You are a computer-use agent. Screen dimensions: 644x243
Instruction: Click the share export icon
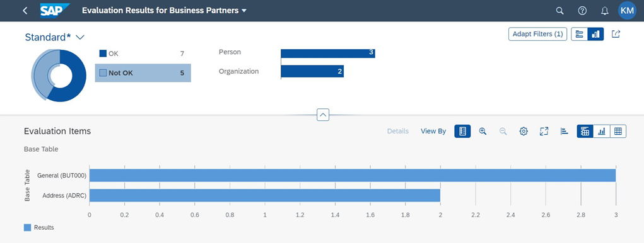(x=615, y=34)
